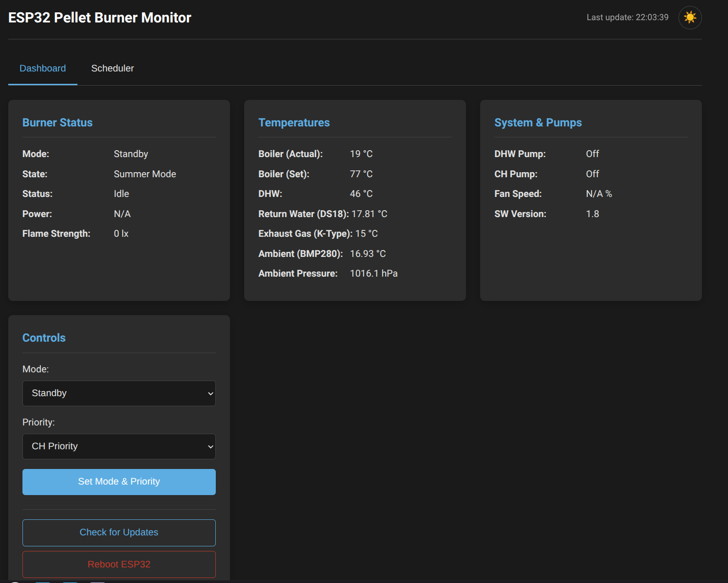Open the Dashboard tab

click(43, 68)
